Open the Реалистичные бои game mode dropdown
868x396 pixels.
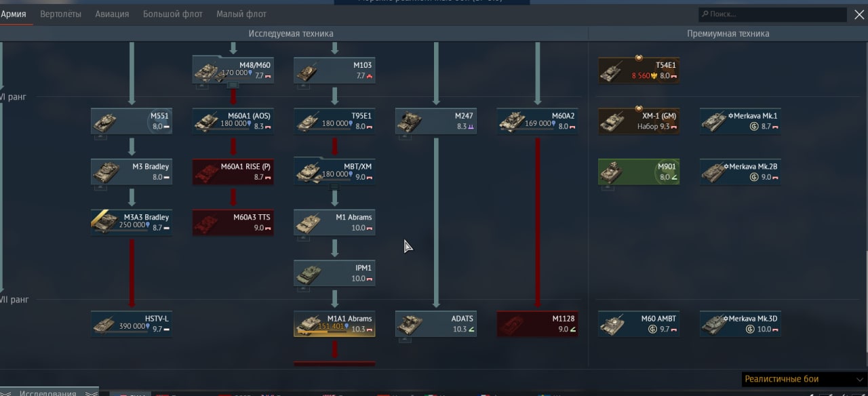[x=802, y=379]
